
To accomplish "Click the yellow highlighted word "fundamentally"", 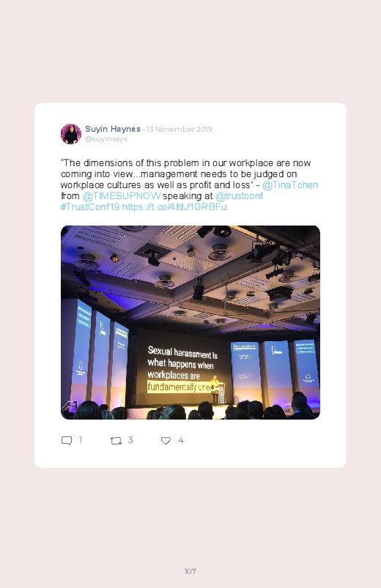I will coord(172,387).
